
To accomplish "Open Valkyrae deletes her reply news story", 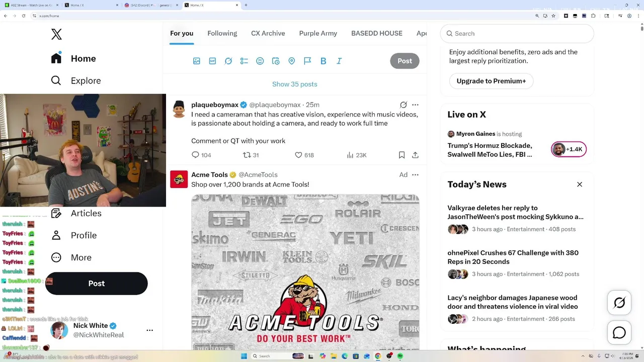I will [x=515, y=212].
